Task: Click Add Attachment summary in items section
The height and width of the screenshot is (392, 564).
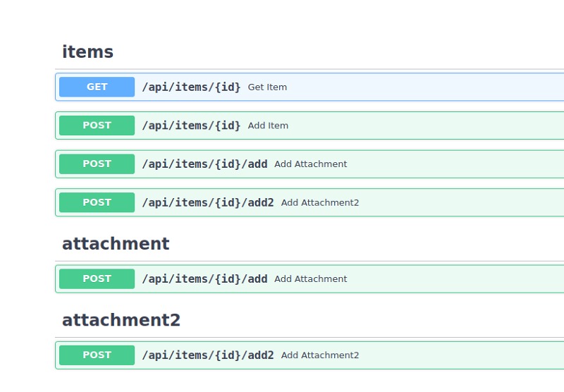Action: (311, 164)
